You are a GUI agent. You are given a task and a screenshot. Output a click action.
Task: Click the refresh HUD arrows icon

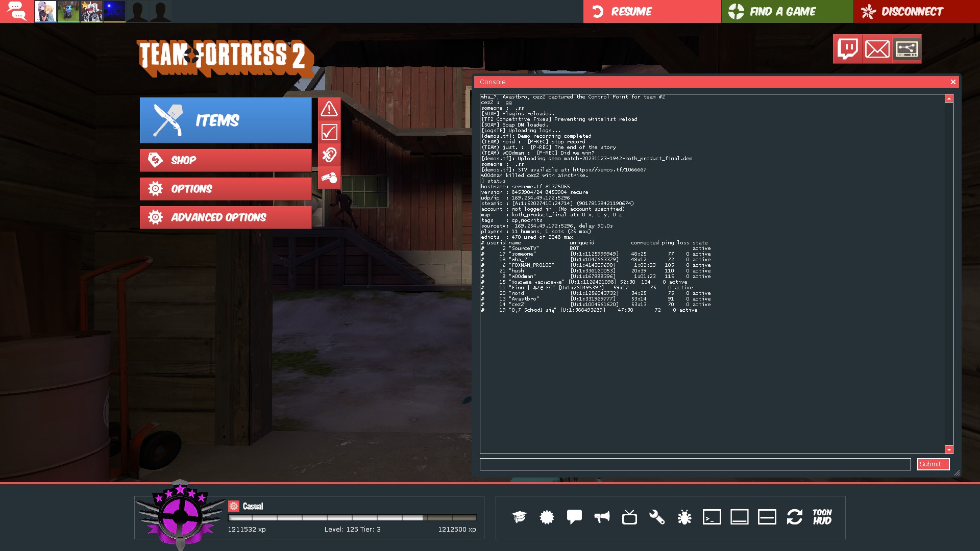795,517
